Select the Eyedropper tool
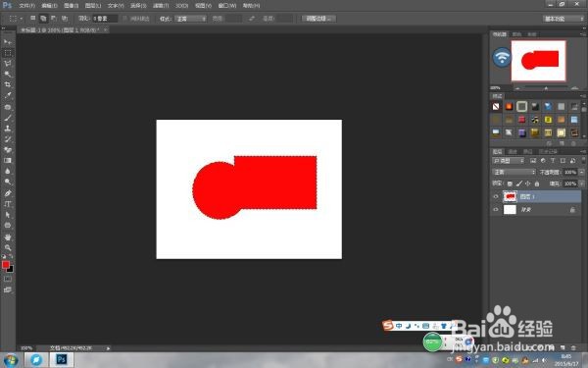Viewport: 588px width, 368px height. 8,95
